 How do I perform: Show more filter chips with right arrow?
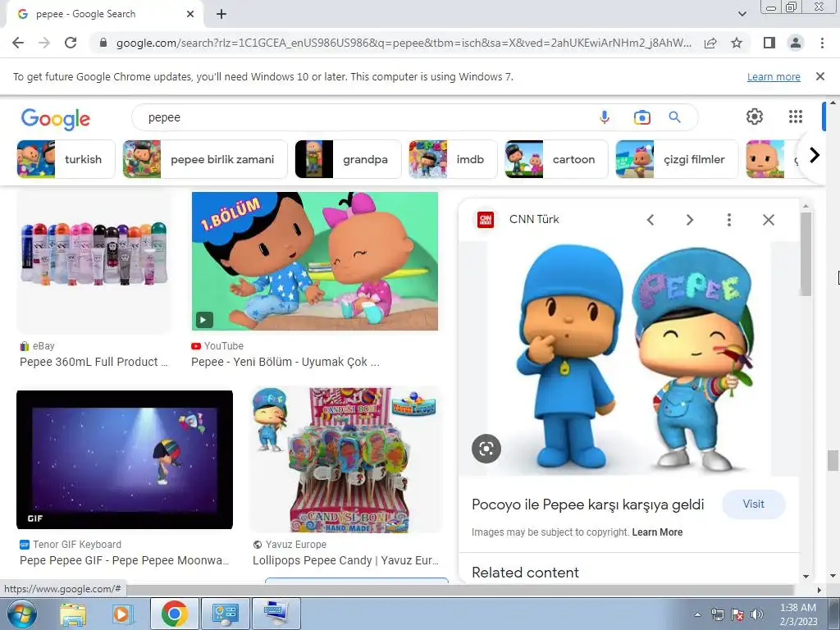814,155
